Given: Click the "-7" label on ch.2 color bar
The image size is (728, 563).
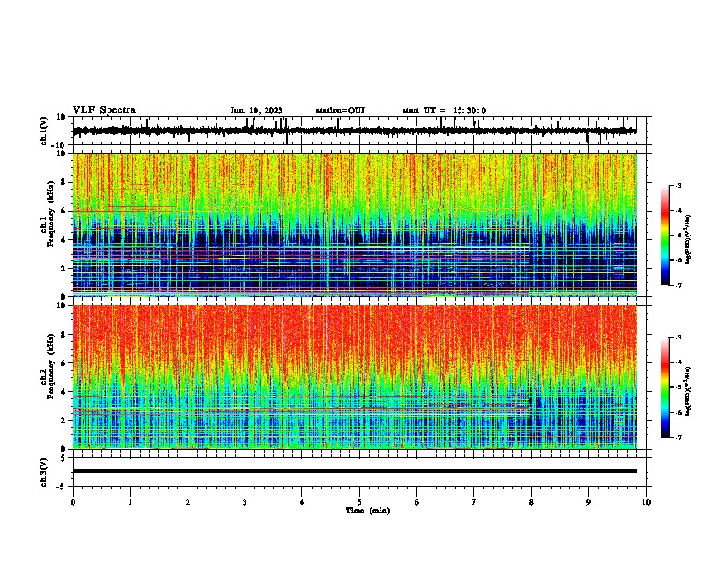Looking at the screenshot, I should coord(678,437).
